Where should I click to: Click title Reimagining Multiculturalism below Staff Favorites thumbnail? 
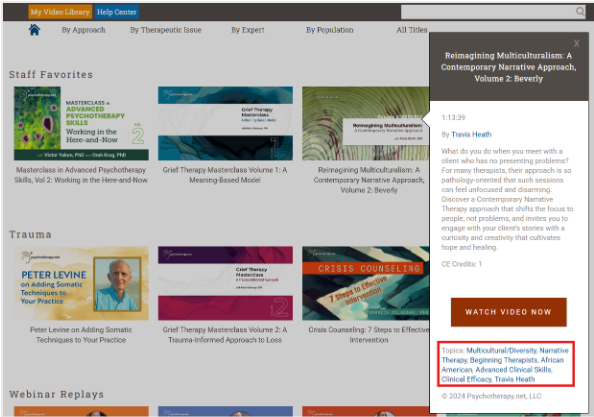pyautogui.click(x=369, y=180)
